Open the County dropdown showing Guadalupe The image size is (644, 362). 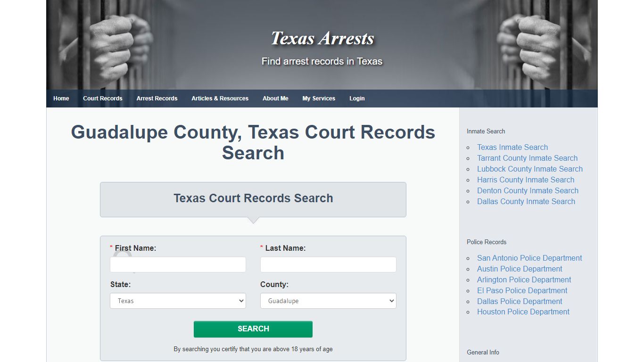pos(328,301)
